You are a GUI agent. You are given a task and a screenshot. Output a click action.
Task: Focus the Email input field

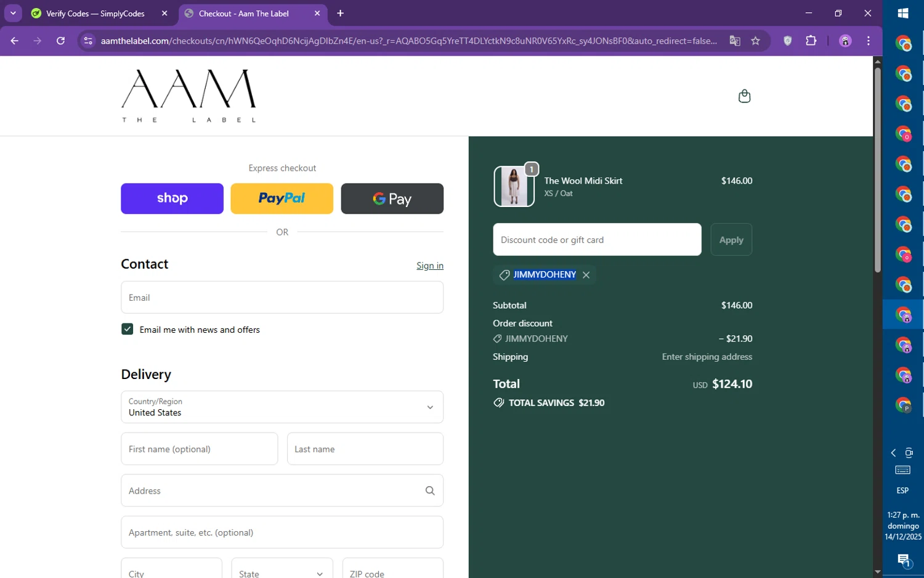(x=282, y=298)
